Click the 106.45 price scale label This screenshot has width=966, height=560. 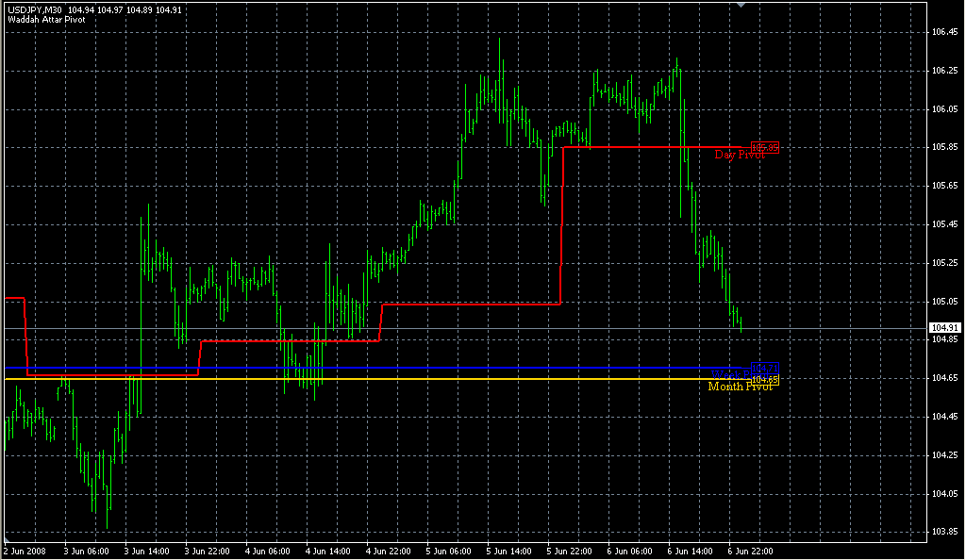(944, 32)
